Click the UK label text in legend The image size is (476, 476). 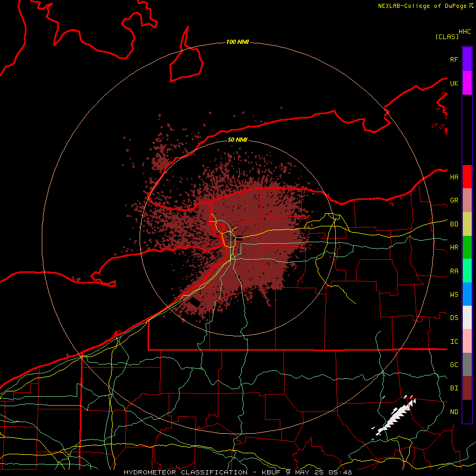tap(454, 83)
